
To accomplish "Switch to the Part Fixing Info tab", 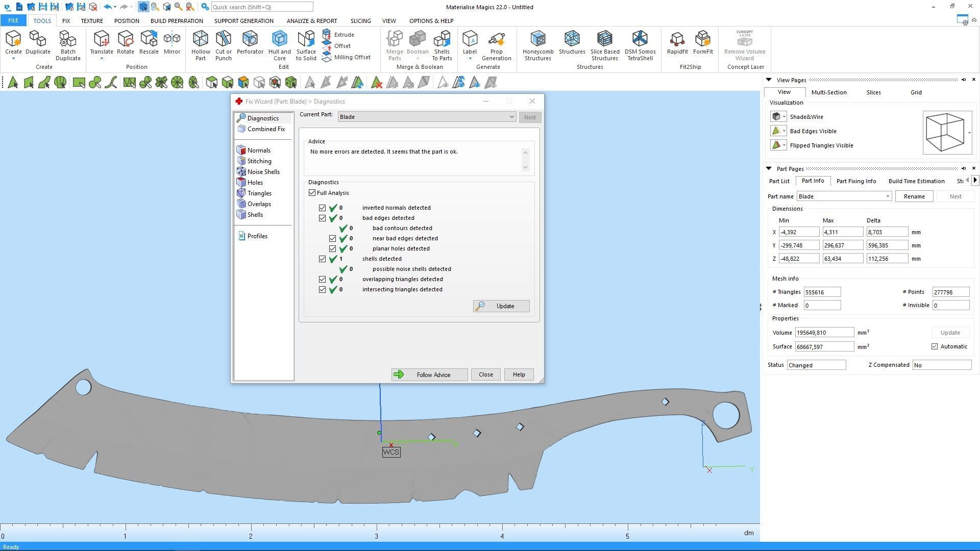I will (856, 181).
